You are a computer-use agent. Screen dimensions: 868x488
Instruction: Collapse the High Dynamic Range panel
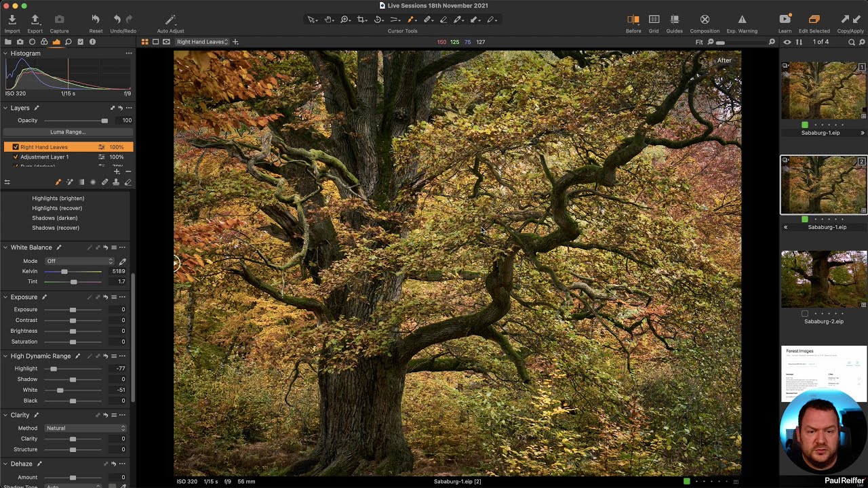coord(5,356)
